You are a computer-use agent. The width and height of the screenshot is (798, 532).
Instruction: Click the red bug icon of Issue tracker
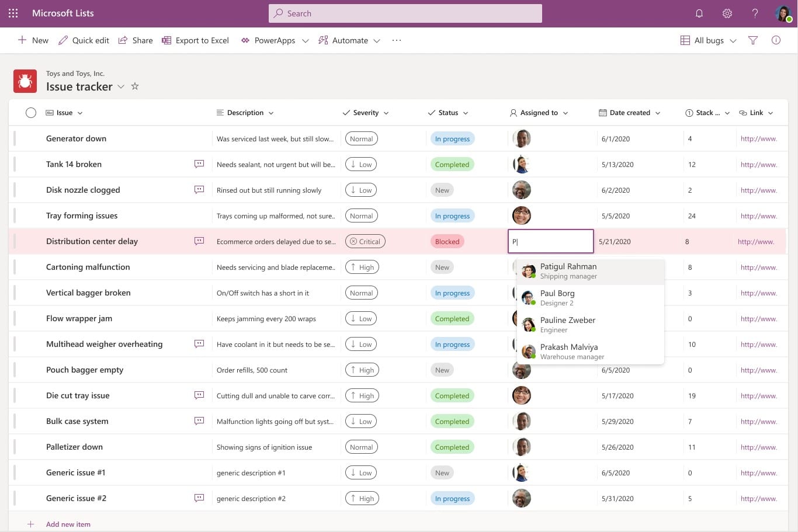point(25,81)
